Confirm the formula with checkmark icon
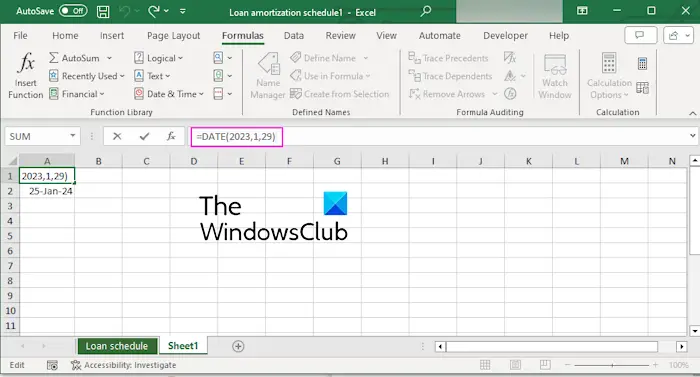This screenshot has height=377, width=700. 144,136
